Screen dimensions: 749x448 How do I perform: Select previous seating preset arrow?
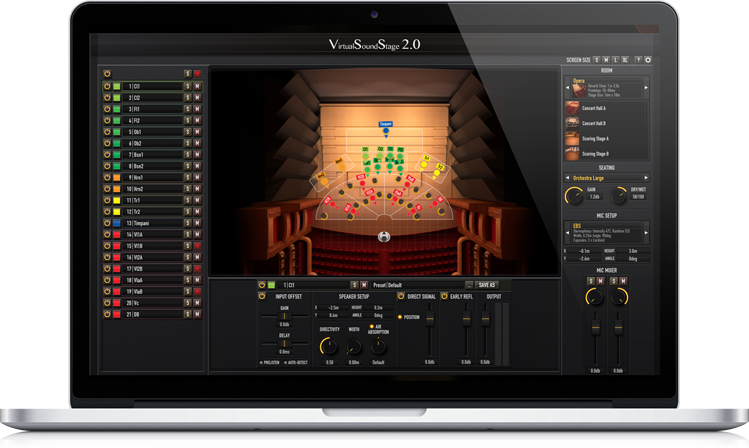click(x=567, y=178)
